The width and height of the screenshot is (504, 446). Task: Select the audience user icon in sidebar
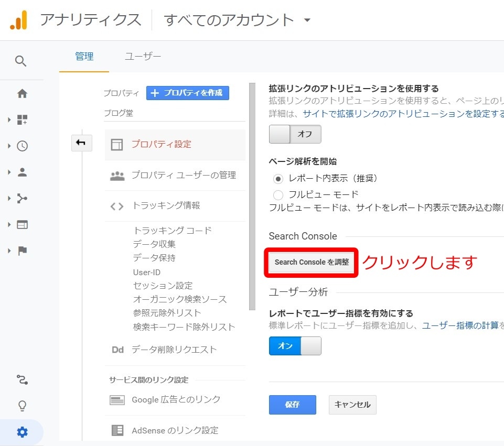[22, 172]
